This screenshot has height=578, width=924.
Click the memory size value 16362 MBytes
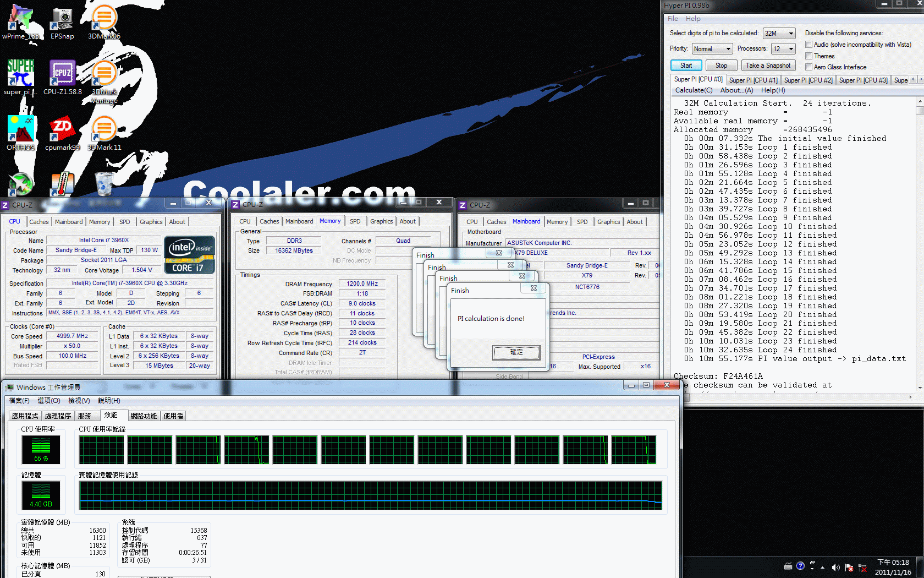point(294,250)
